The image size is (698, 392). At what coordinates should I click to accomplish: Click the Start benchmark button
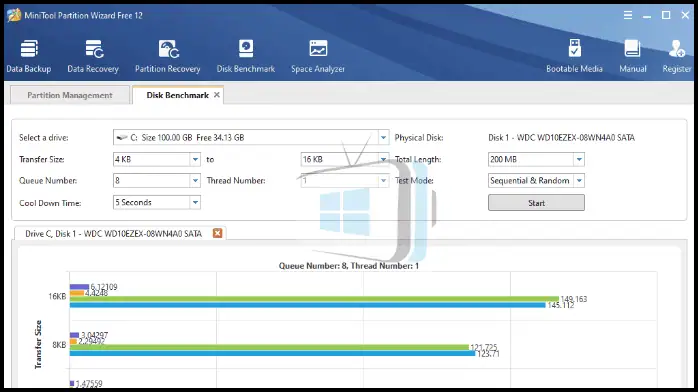click(x=536, y=203)
